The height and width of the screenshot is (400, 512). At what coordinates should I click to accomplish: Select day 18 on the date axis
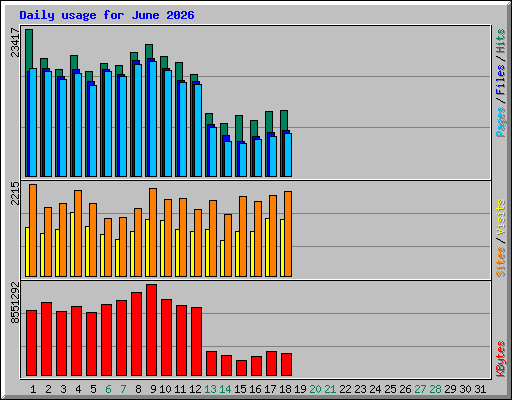[x=285, y=389]
